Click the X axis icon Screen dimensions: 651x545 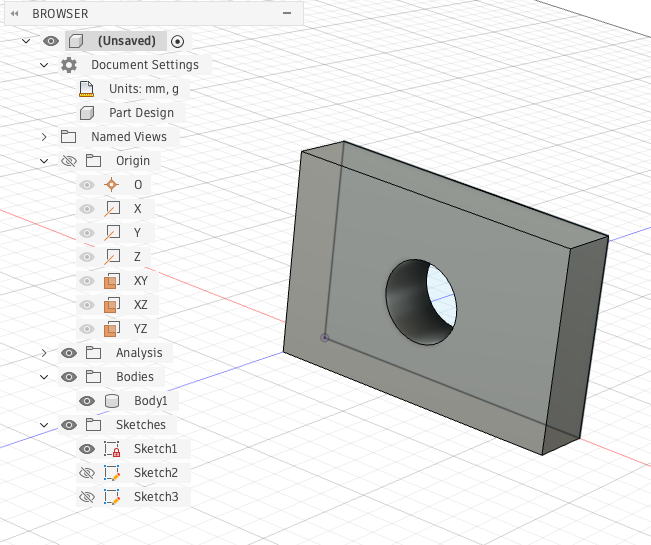112,209
